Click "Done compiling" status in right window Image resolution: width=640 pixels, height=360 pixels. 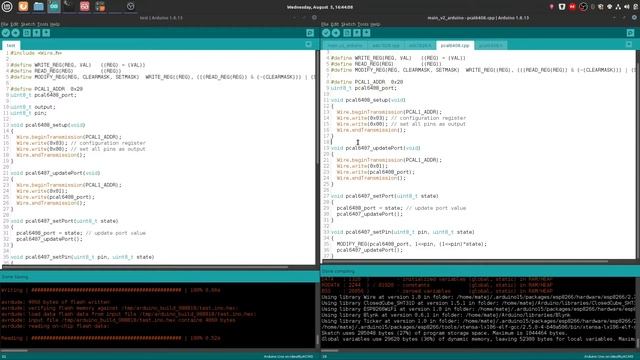click(x=338, y=271)
